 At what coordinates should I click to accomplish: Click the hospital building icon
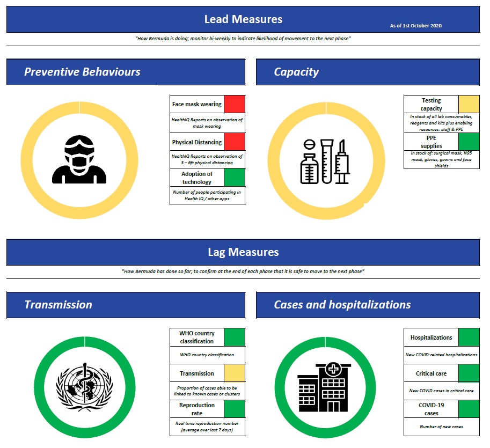click(x=324, y=387)
